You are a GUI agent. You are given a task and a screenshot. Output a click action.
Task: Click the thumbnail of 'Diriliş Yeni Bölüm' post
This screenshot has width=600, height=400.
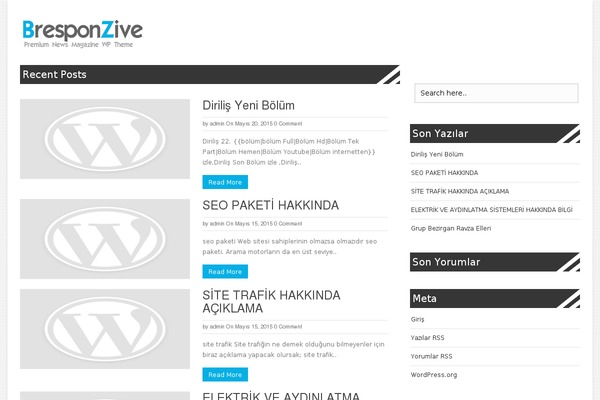click(105, 139)
